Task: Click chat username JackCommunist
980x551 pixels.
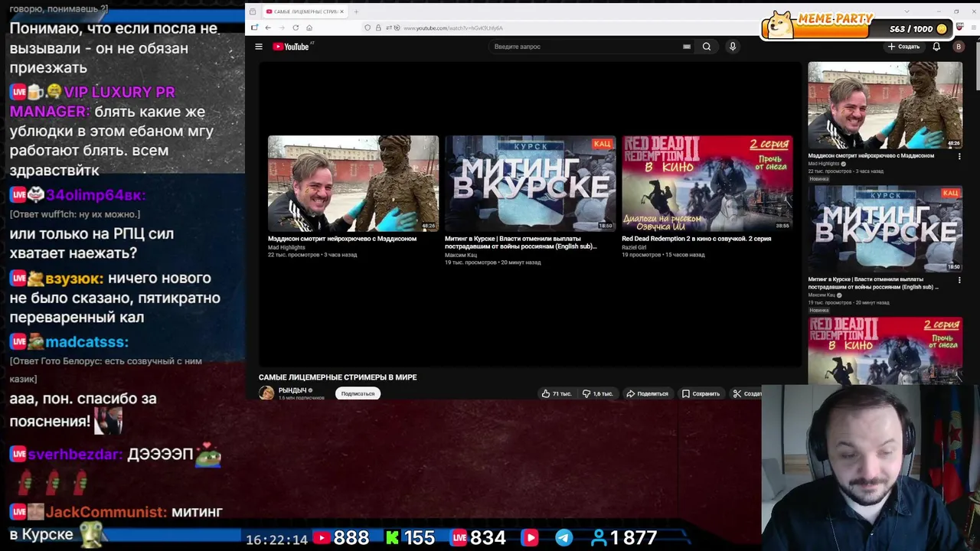Action: (x=106, y=512)
